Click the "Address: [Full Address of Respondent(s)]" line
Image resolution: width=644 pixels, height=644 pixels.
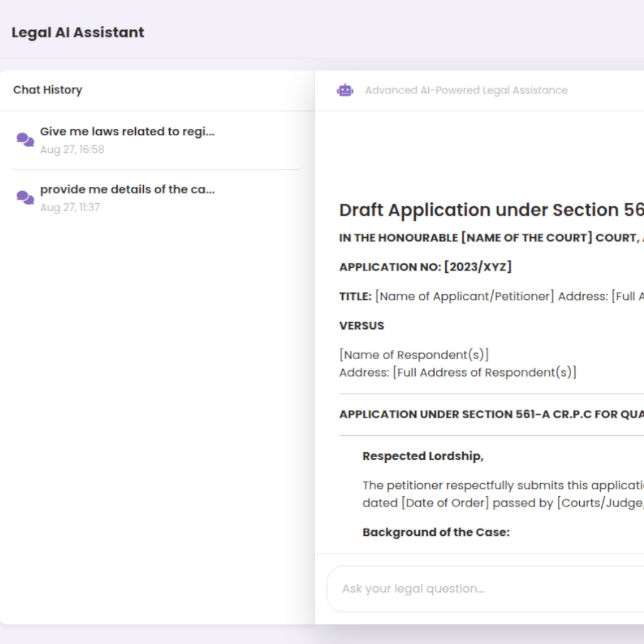click(x=457, y=372)
